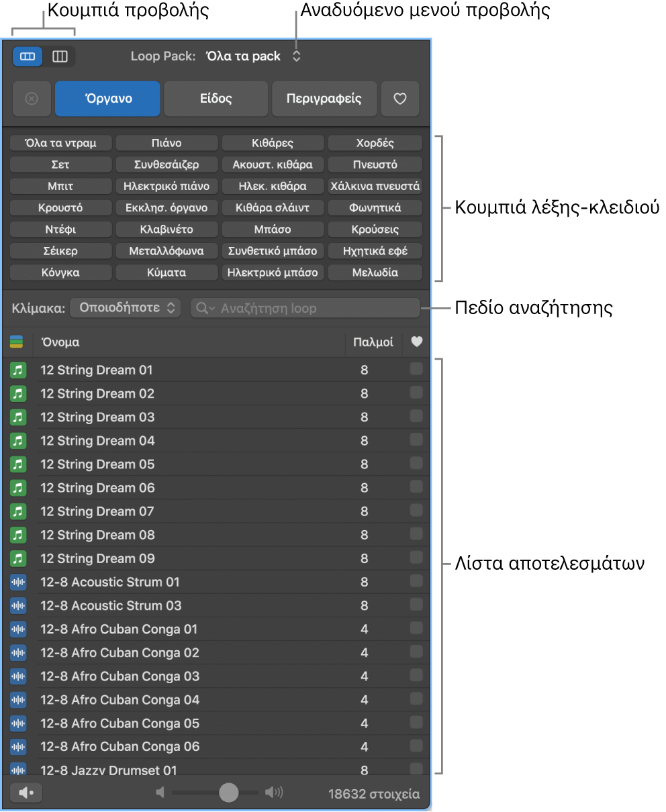Click the reset filters X icon
The width and height of the screenshot is (666, 812).
(x=32, y=99)
